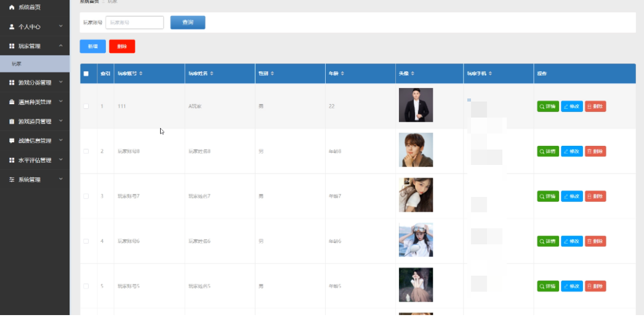The image size is (644, 320).
Task: Expand the 个人中心 sidebar chevron
Action: pos(61,26)
